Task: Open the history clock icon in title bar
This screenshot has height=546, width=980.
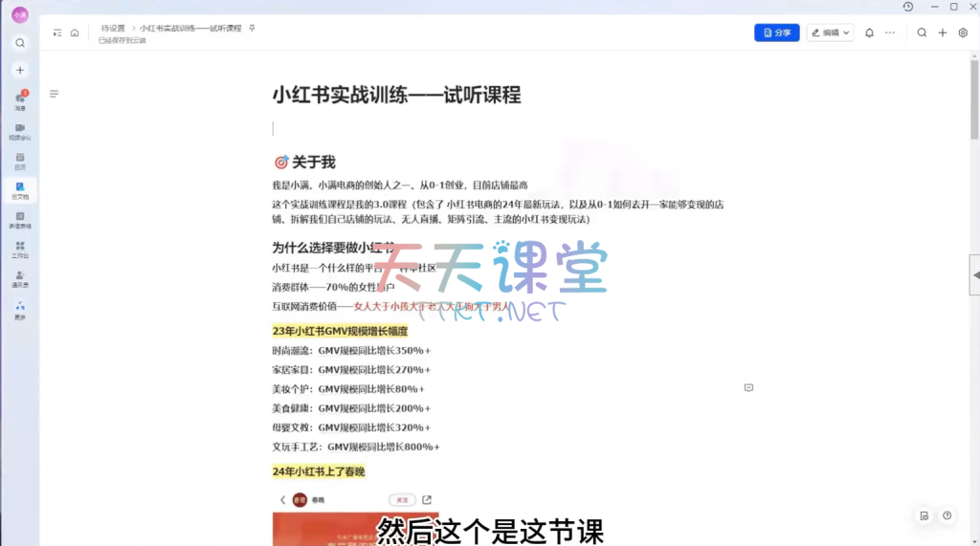Action: tap(908, 7)
